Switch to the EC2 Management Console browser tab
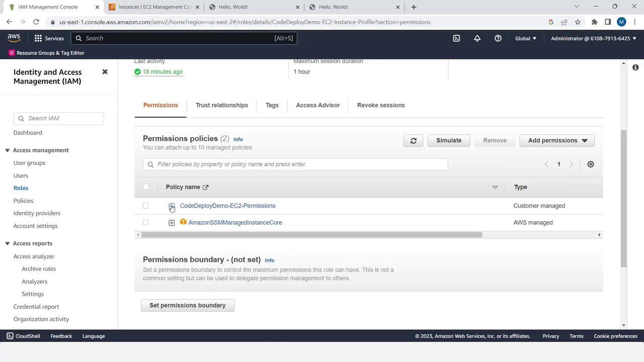The width and height of the screenshot is (644, 362). pos(153,7)
